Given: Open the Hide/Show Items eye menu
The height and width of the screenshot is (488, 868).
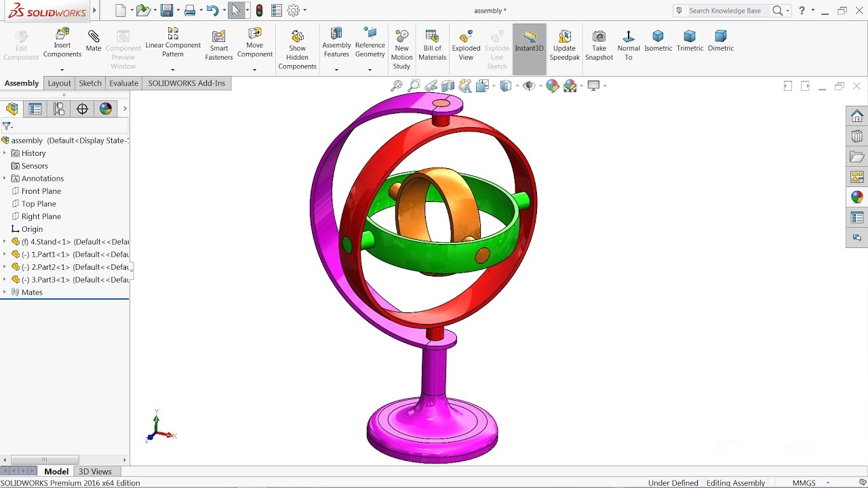Looking at the screenshot, I should coord(528,85).
